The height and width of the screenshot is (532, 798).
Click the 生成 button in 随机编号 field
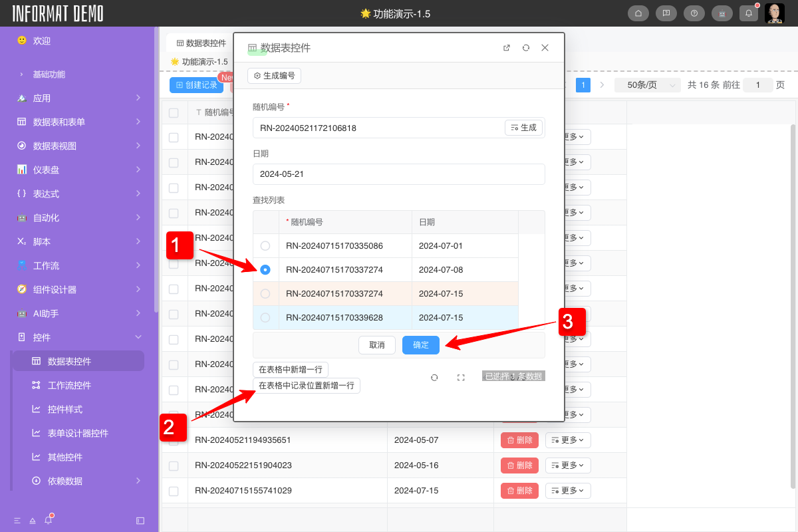tap(523, 128)
